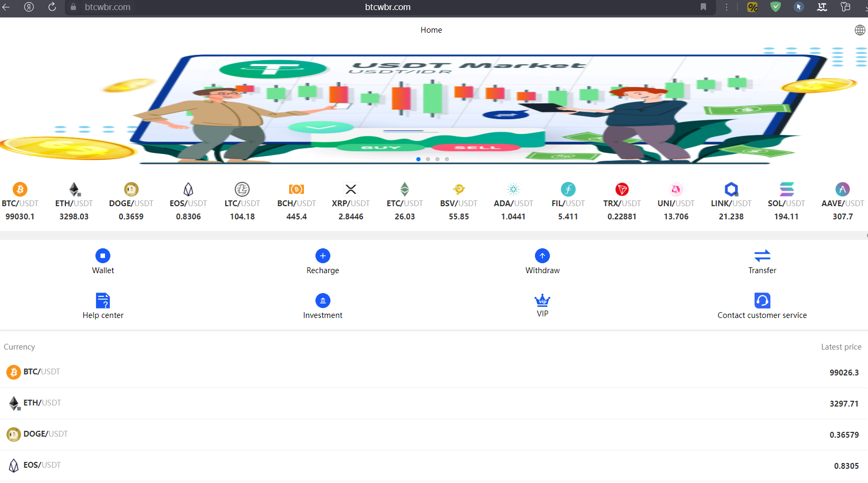Click the TRX/USDT ticker icon
868x483 pixels.
(622, 189)
